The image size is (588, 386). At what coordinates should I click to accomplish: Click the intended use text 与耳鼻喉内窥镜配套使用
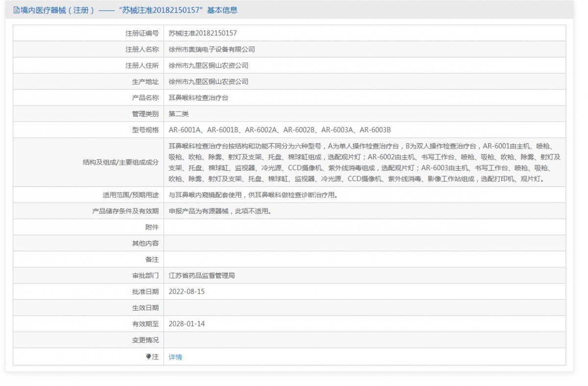(205, 195)
